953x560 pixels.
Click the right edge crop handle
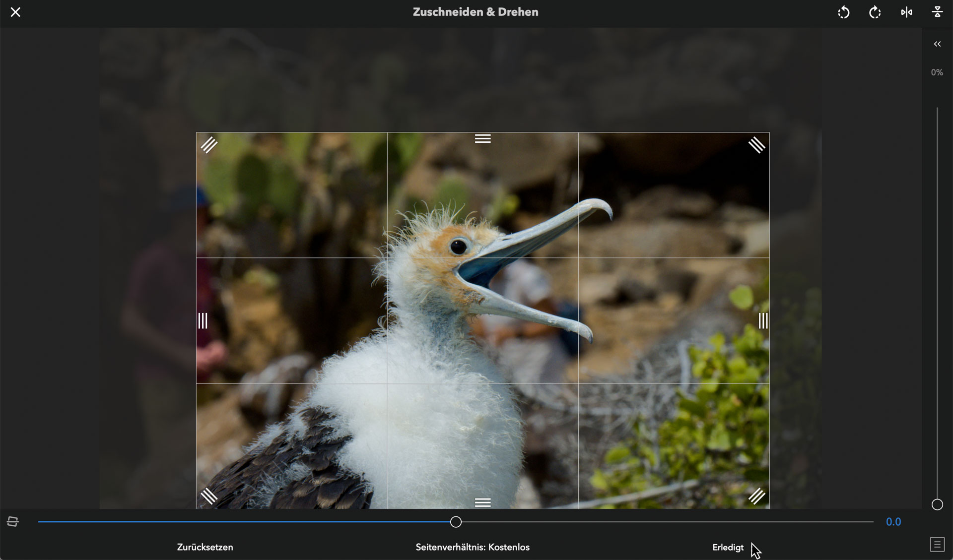pos(763,320)
